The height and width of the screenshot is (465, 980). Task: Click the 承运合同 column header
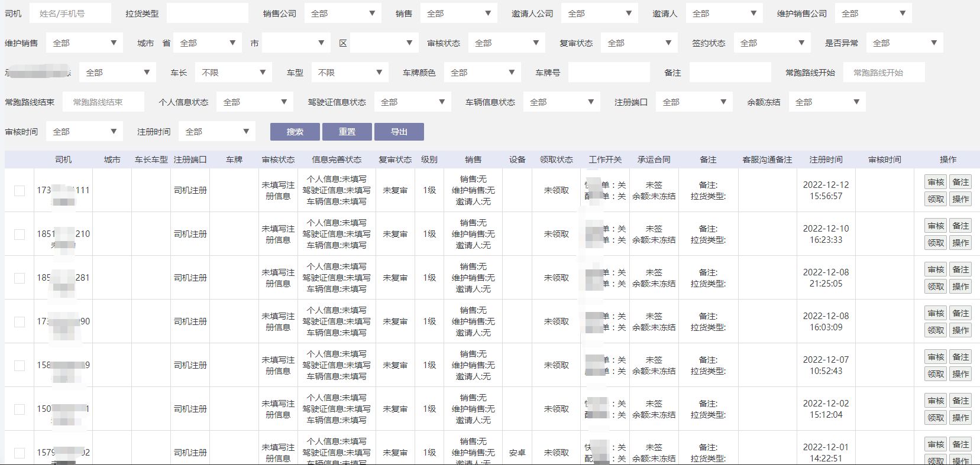pos(654,160)
